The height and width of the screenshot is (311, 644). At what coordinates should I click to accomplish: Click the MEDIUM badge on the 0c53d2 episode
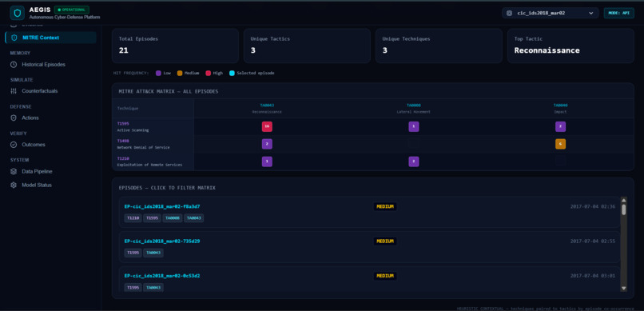(x=385, y=276)
